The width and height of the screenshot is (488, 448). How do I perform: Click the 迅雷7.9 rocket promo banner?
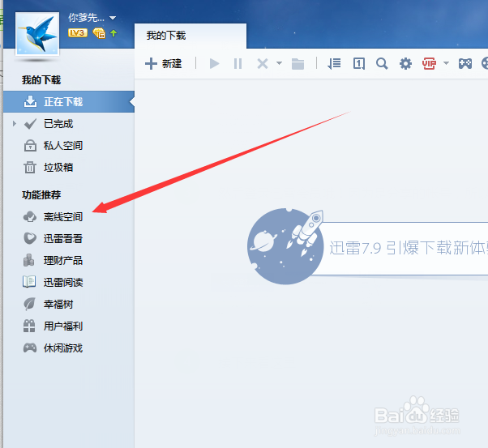[x=367, y=247]
